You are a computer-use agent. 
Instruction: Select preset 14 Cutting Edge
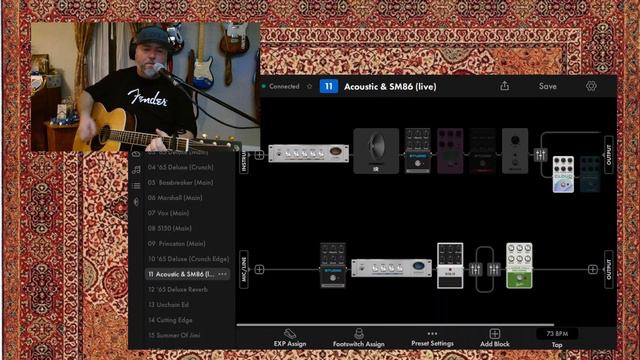(x=170, y=320)
